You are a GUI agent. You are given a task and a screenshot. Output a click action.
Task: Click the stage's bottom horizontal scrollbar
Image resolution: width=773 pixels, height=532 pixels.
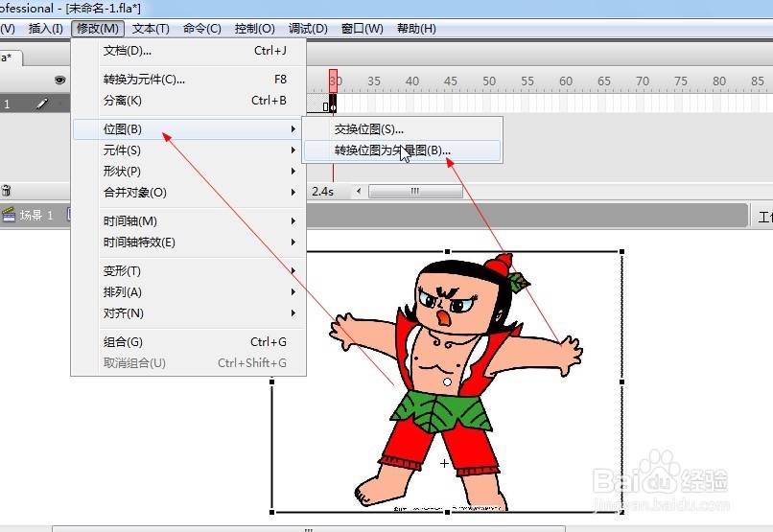click(309, 529)
